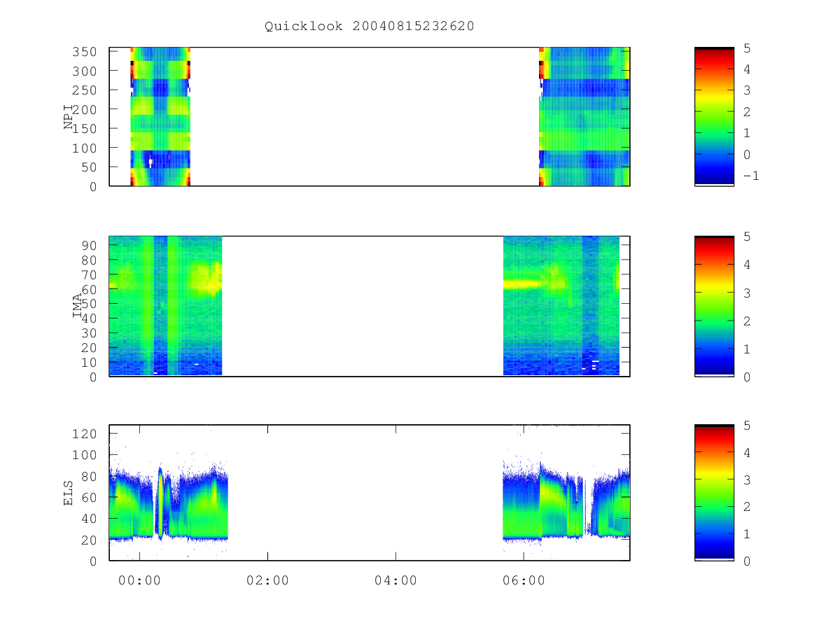
Task: Click the right ELS spectrogram data block
Action: [566, 500]
